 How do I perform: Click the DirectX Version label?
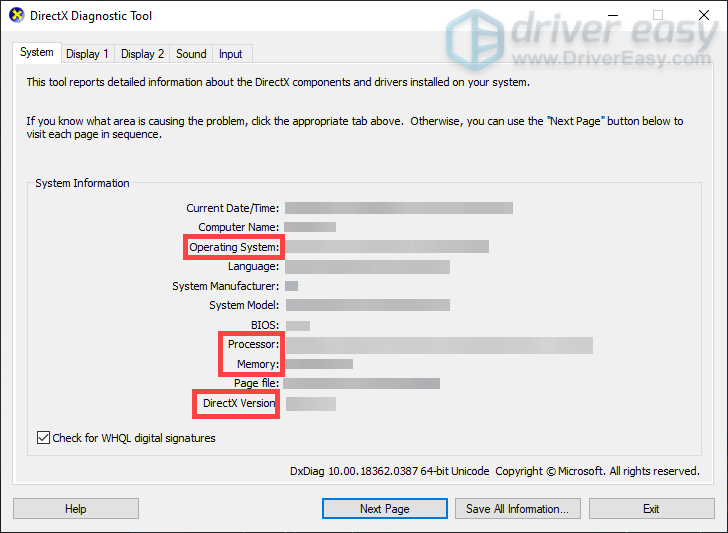click(239, 403)
